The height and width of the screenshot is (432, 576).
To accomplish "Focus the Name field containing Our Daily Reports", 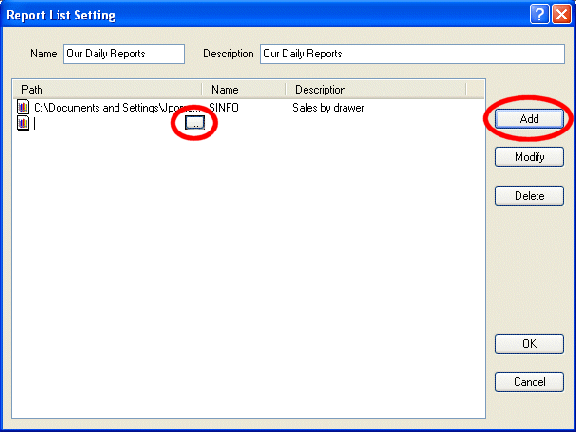I will click(x=124, y=54).
